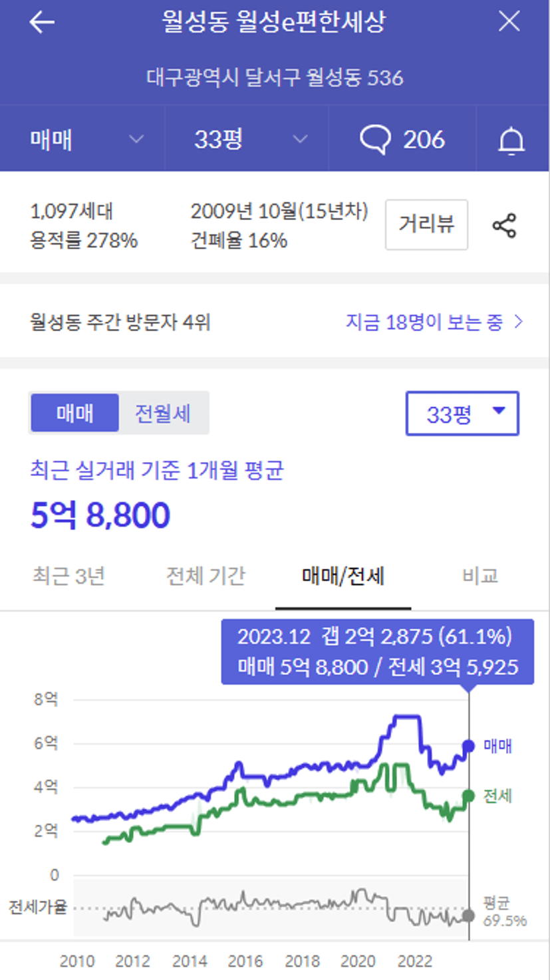The height and width of the screenshot is (980, 550).
Task: Click the blue 매매 endpoint dot on chart
Action: (x=469, y=746)
